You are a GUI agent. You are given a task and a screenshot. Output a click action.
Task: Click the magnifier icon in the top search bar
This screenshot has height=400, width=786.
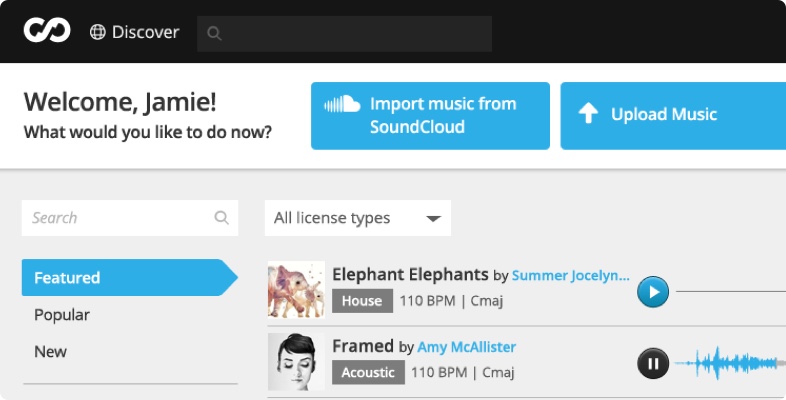coord(214,34)
